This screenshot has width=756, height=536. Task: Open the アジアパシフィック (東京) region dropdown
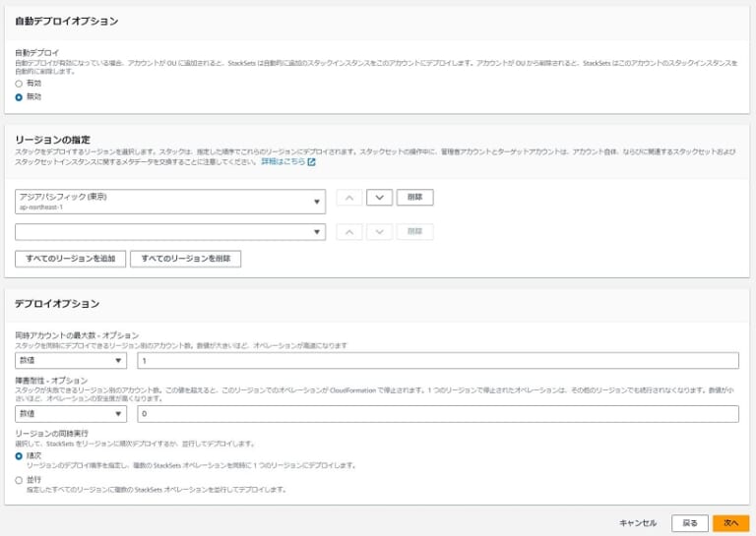[x=170, y=202]
